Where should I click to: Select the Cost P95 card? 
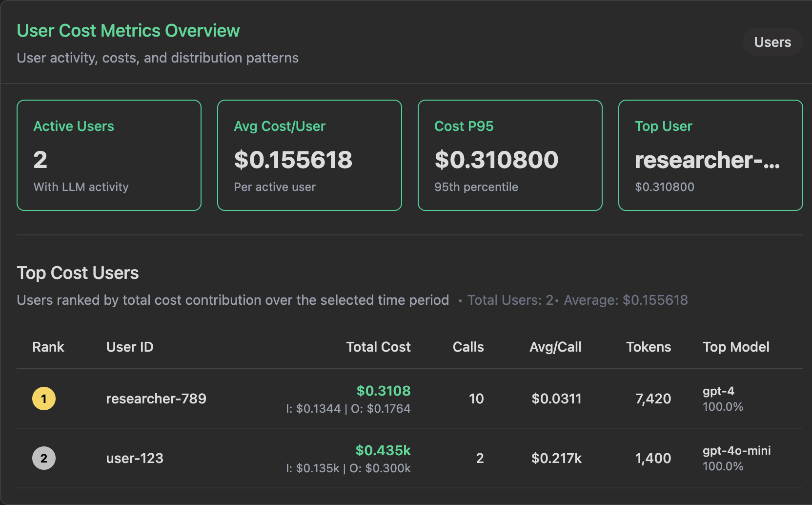(x=510, y=155)
